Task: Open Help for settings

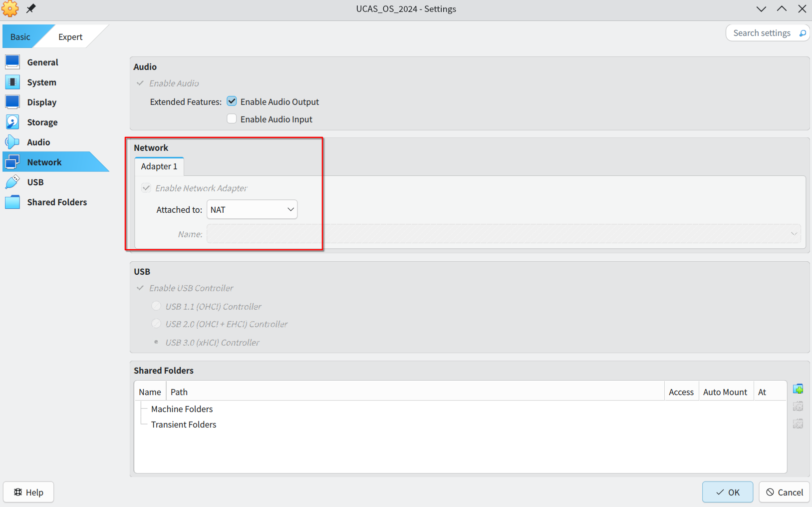Action: (28, 492)
